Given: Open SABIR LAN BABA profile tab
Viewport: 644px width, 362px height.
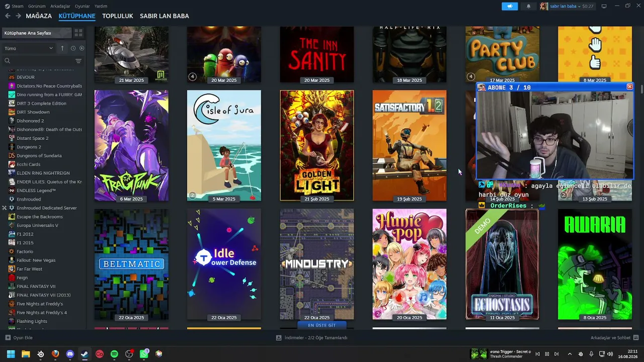Looking at the screenshot, I should coord(165,16).
